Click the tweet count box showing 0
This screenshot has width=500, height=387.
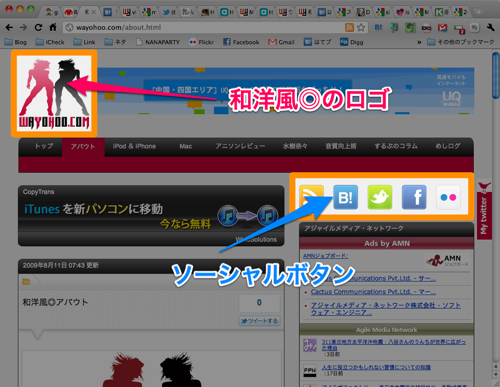[259, 303]
